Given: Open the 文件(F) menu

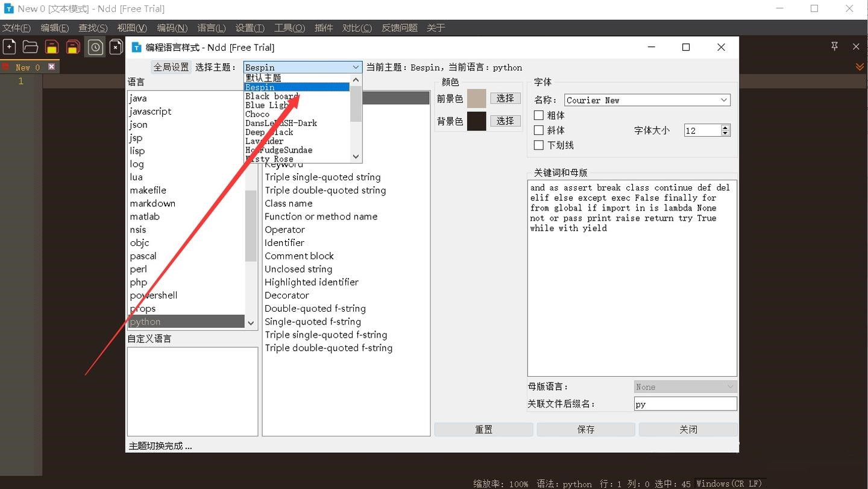Looking at the screenshot, I should 16,28.
